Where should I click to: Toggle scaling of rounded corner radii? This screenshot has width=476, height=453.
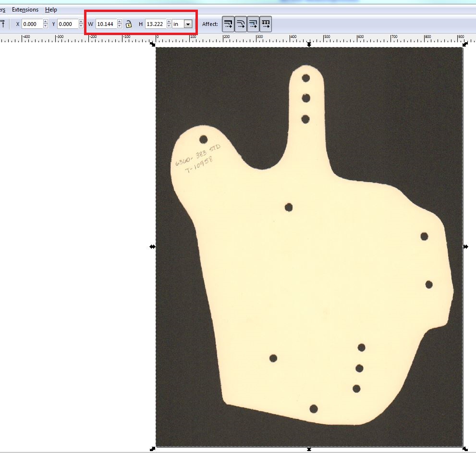pos(240,24)
